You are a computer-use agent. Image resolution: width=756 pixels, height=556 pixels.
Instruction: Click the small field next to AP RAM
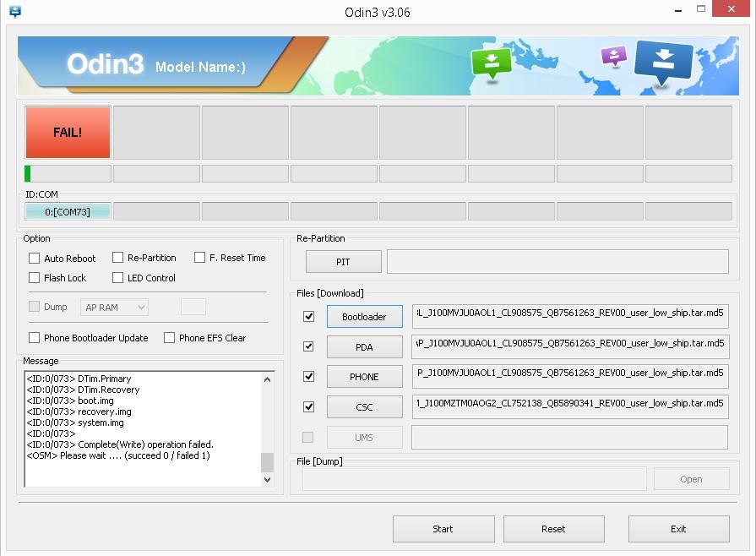coord(193,307)
